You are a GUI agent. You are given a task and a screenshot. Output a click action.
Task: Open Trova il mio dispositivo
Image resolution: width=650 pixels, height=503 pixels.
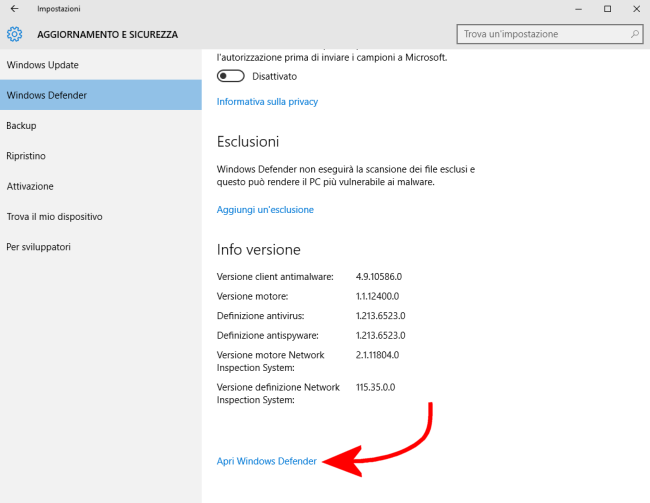pyautogui.click(x=101, y=216)
